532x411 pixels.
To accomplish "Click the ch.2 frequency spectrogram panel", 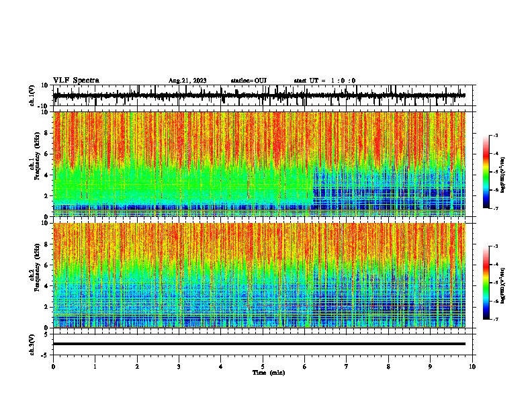I will [x=259, y=275].
